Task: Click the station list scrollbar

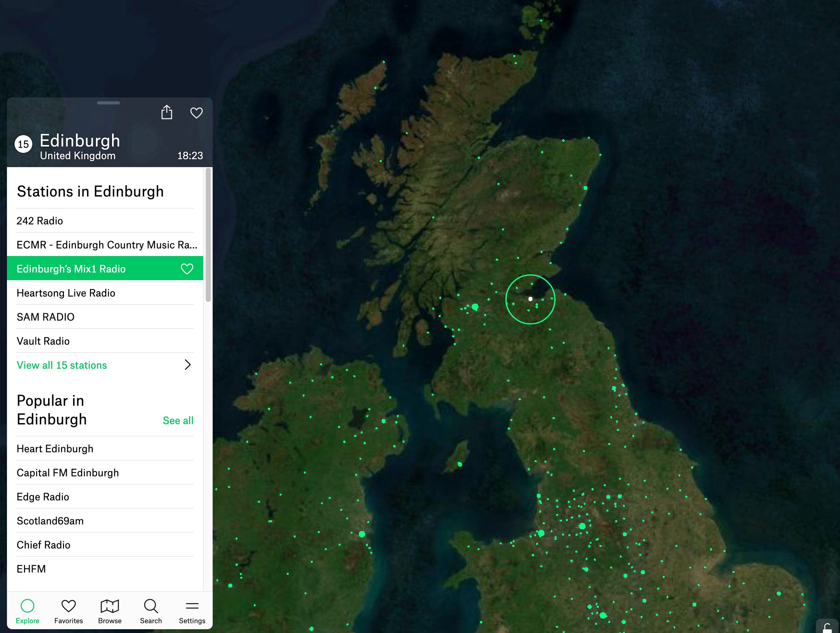Action: [208, 235]
